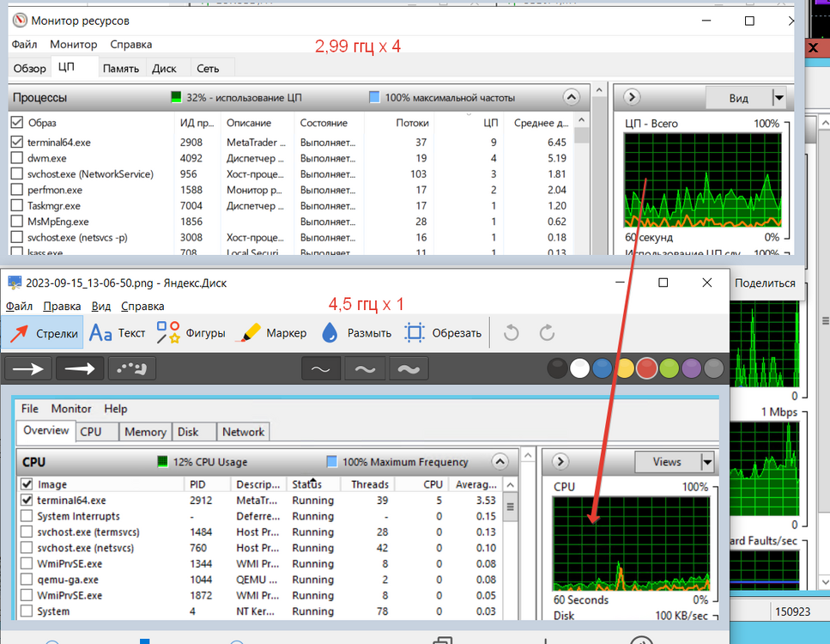Sort by the ИД пр... column header
This screenshot has height=644, width=830.
point(197,123)
